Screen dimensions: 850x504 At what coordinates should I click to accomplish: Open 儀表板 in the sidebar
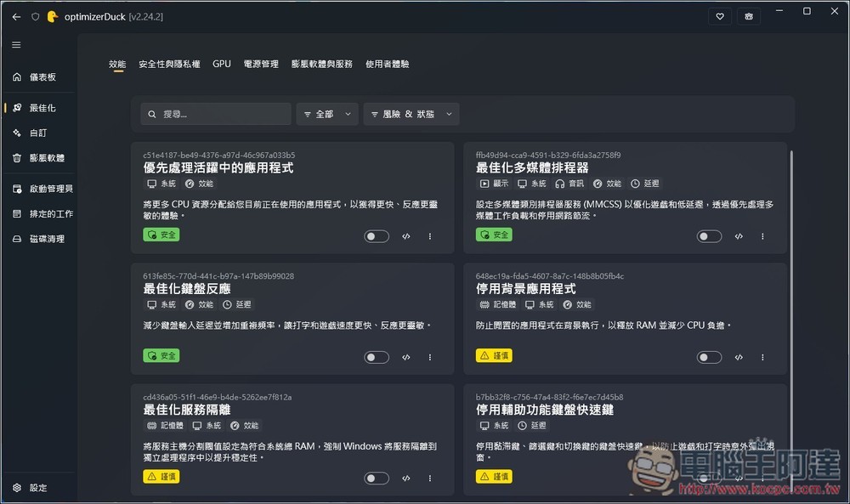39,77
